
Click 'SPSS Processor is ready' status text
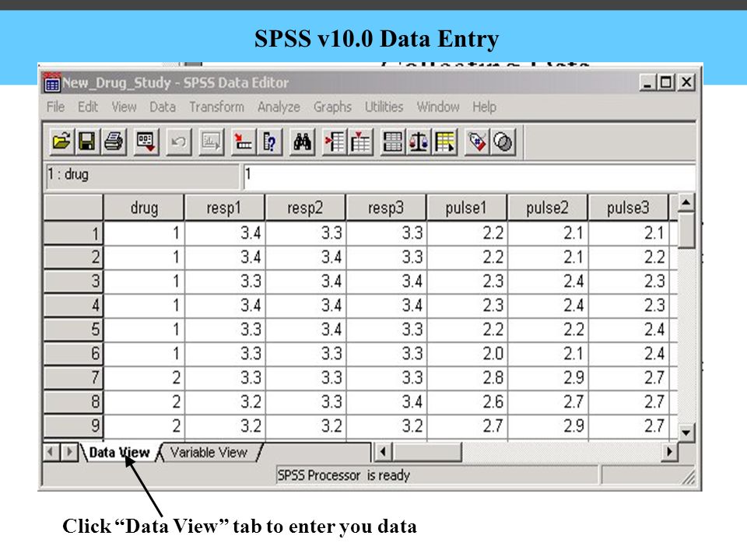click(343, 475)
